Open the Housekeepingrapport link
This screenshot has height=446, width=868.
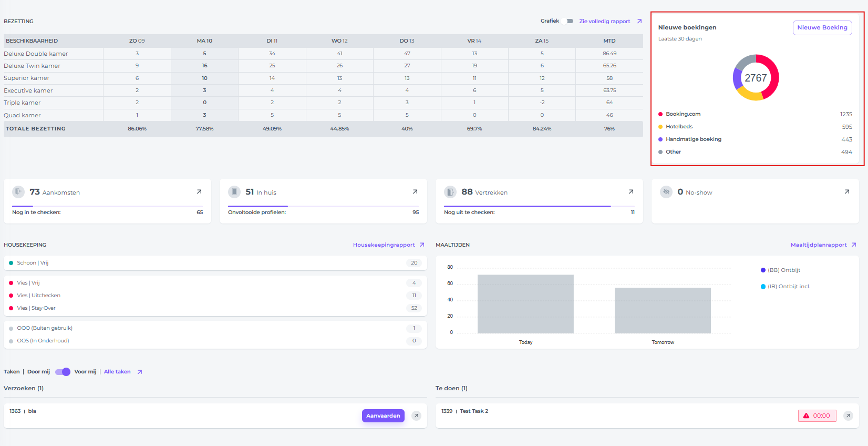pos(384,245)
